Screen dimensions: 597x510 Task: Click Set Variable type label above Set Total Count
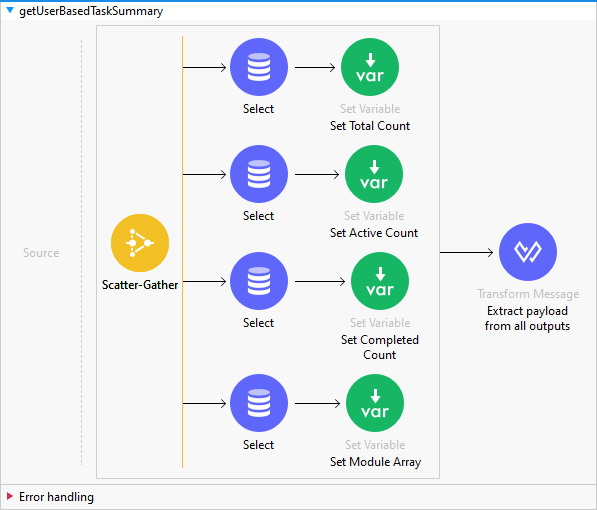pyautogui.click(x=370, y=109)
